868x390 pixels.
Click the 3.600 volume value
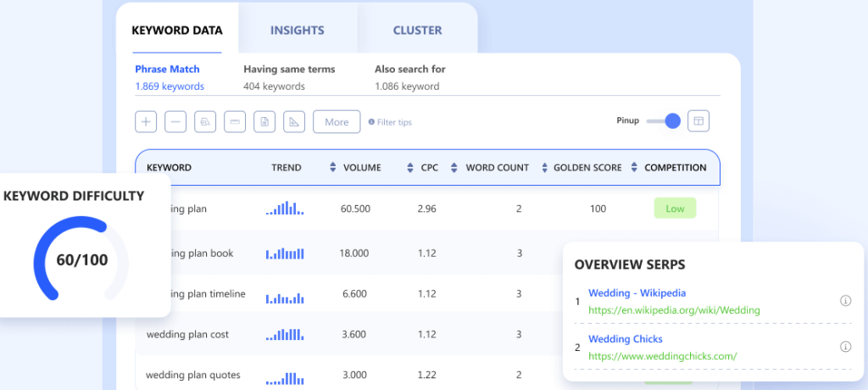354,335
